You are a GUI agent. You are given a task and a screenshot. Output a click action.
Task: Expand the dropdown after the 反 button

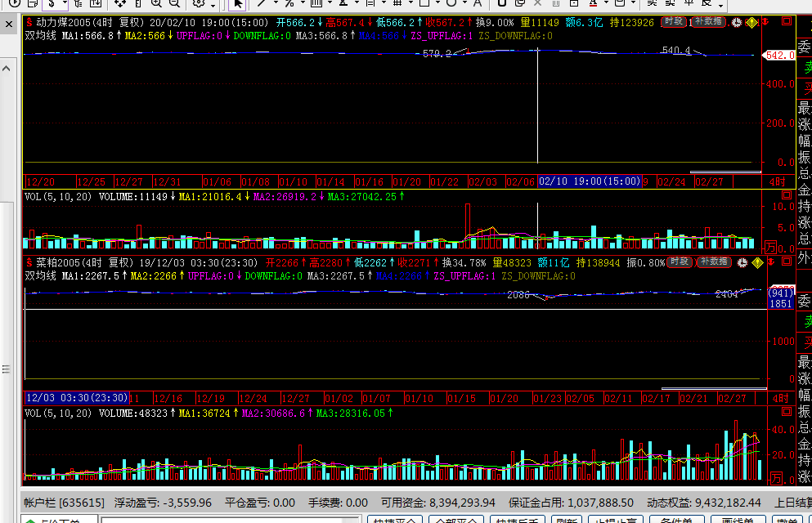tap(720, 4)
